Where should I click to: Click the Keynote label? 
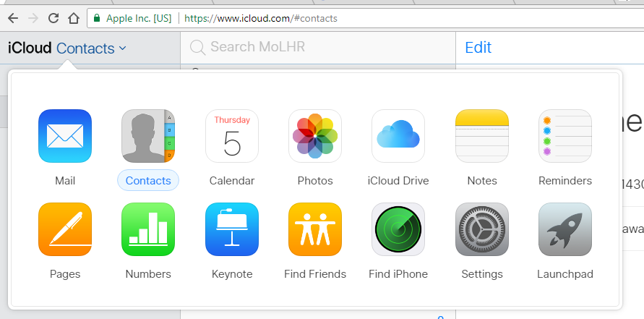pos(232,273)
